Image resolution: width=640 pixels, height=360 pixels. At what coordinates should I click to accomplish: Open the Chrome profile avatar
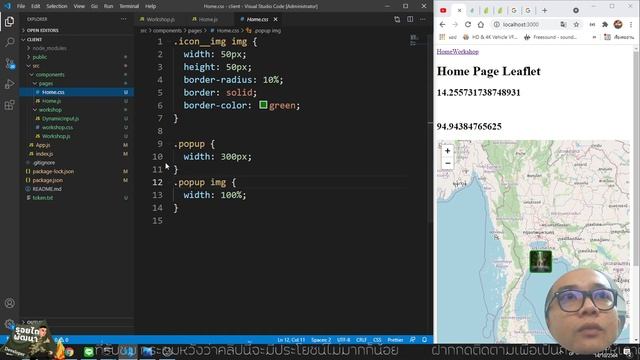pos(618,24)
